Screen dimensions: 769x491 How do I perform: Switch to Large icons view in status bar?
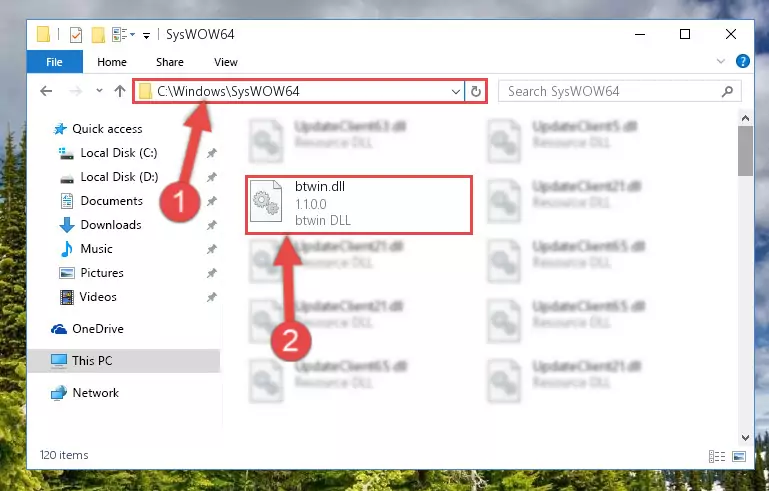(x=739, y=457)
